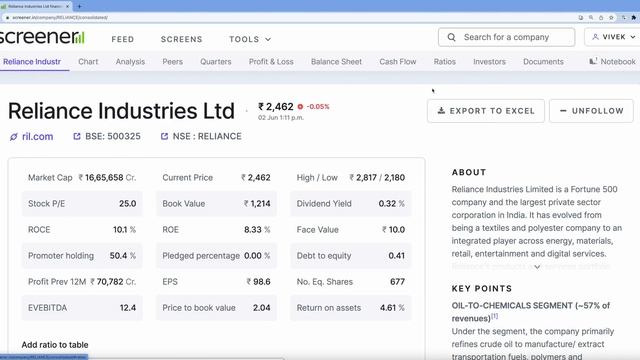The width and height of the screenshot is (640, 360).
Task: Click the ROE value 8.33 %
Action: point(257,230)
